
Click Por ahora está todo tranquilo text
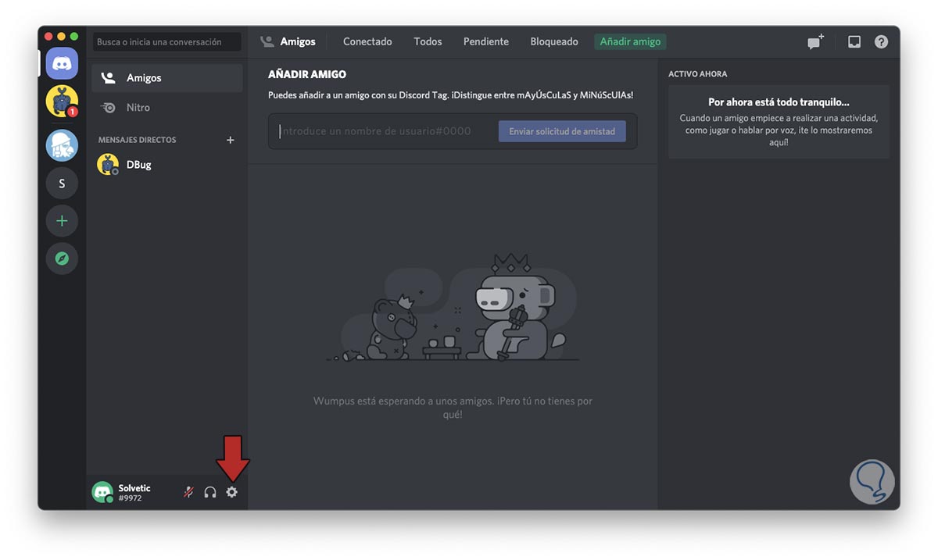coord(779,102)
